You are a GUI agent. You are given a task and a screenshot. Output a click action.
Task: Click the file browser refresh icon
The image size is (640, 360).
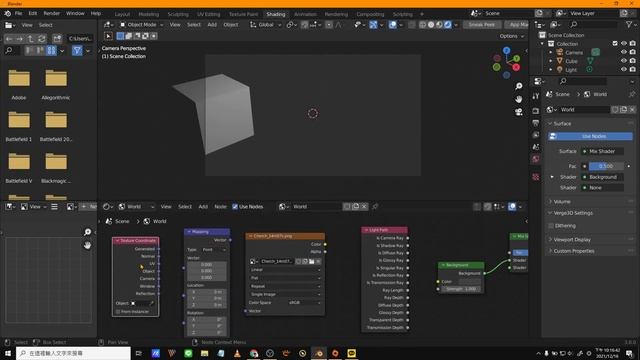pos(42,39)
